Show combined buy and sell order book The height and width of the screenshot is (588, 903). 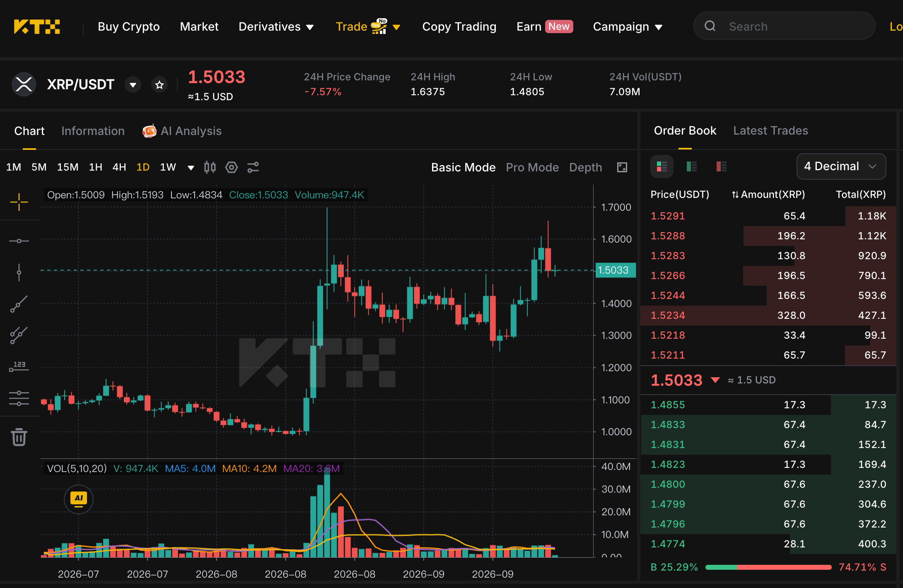coord(662,167)
